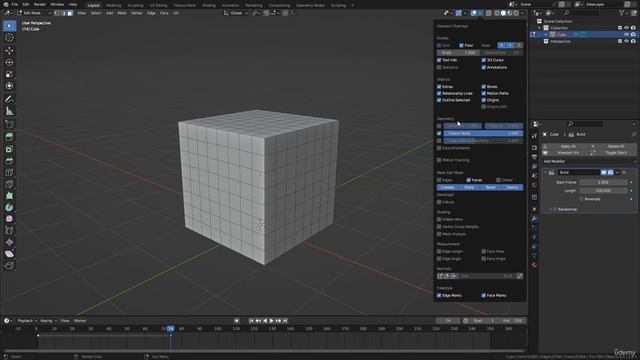Open the Modifier properties wrench tab
The width and height of the screenshot is (640, 360).
[x=534, y=219]
